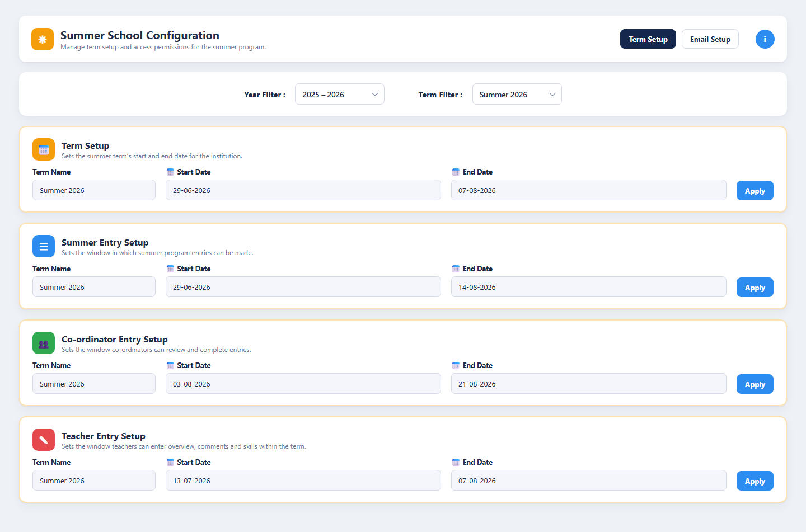Viewport: 806px width, 532px height.
Task: Edit Teacher Entry start date 13-07-2026
Action: (303, 481)
